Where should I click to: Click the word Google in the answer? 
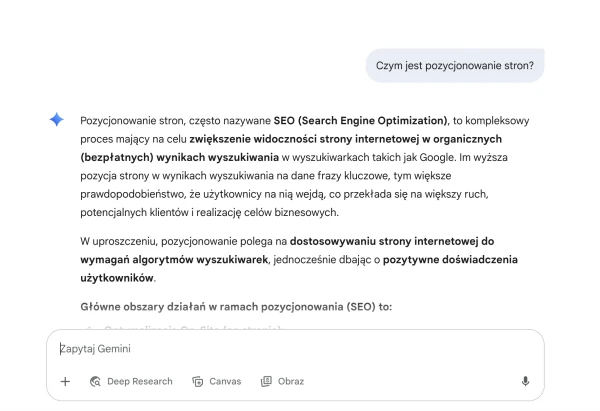click(437, 158)
